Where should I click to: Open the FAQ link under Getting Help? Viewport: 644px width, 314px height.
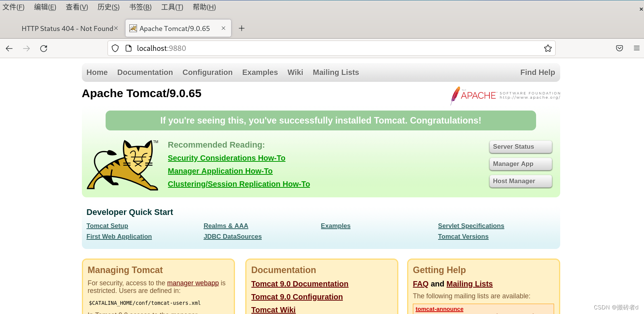coord(421,284)
